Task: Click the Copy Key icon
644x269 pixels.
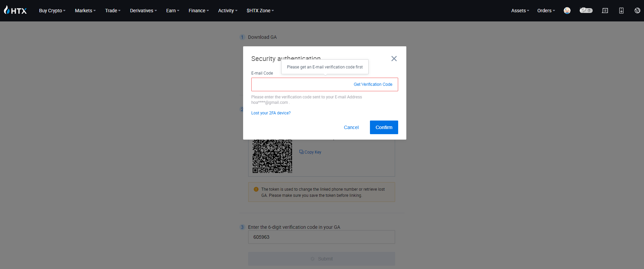Action: coord(301,152)
